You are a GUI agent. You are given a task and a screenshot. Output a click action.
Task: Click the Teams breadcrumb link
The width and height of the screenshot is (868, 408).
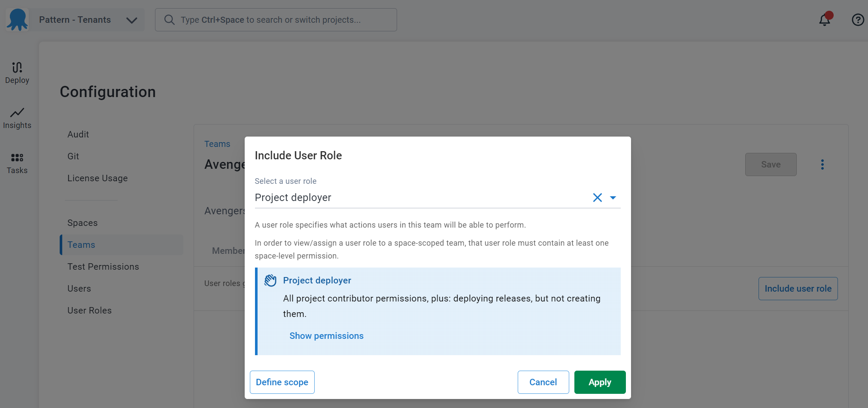(x=217, y=144)
